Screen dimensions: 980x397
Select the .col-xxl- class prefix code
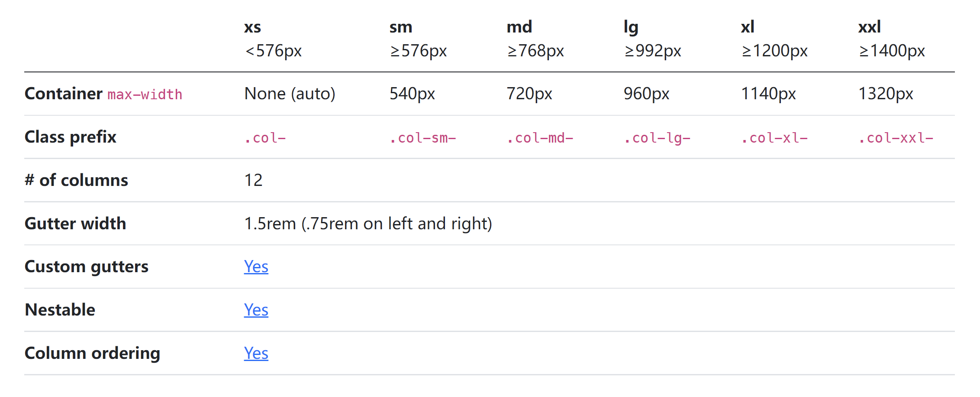coord(896,138)
